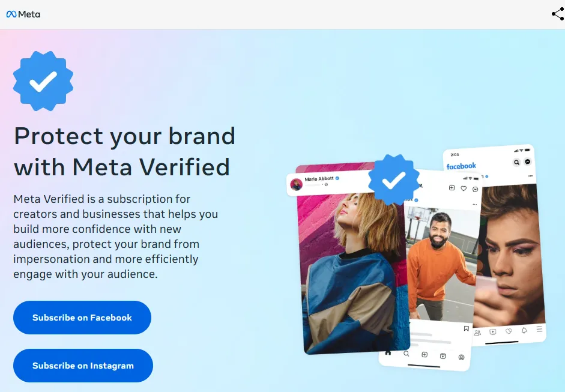Click the Meta logo
565x392 pixels.
pos(23,14)
